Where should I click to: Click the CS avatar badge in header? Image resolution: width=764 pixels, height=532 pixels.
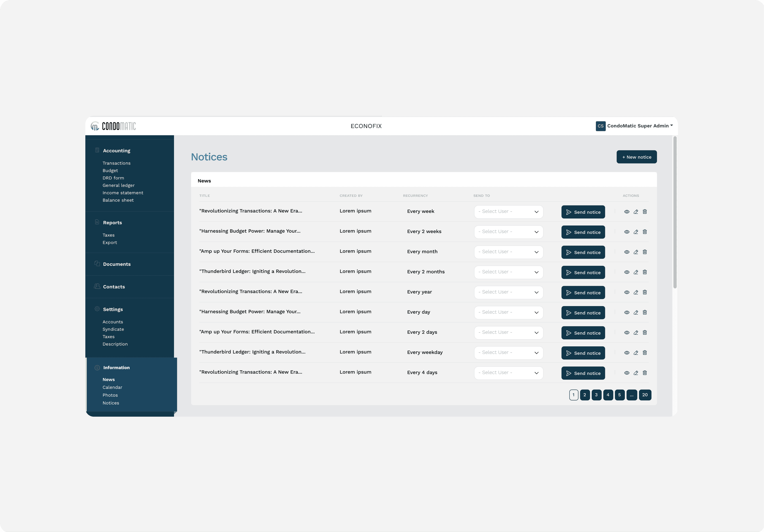600,126
